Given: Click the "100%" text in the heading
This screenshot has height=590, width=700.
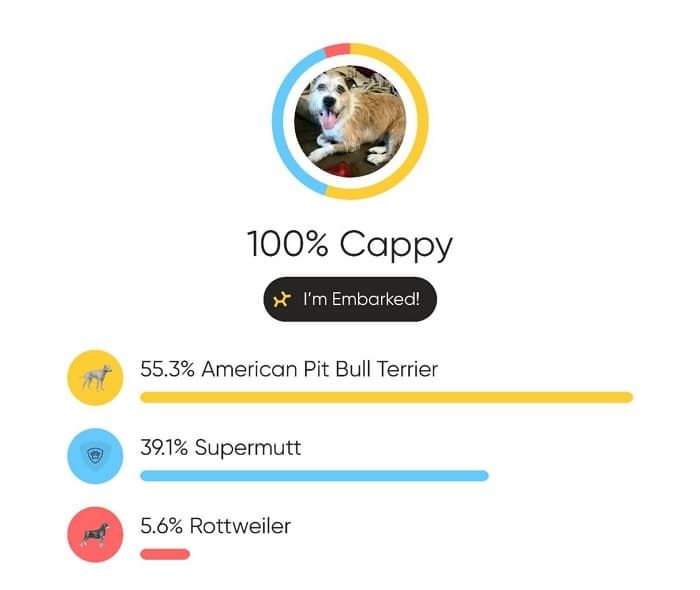Looking at the screenshot, I should 289,244.
